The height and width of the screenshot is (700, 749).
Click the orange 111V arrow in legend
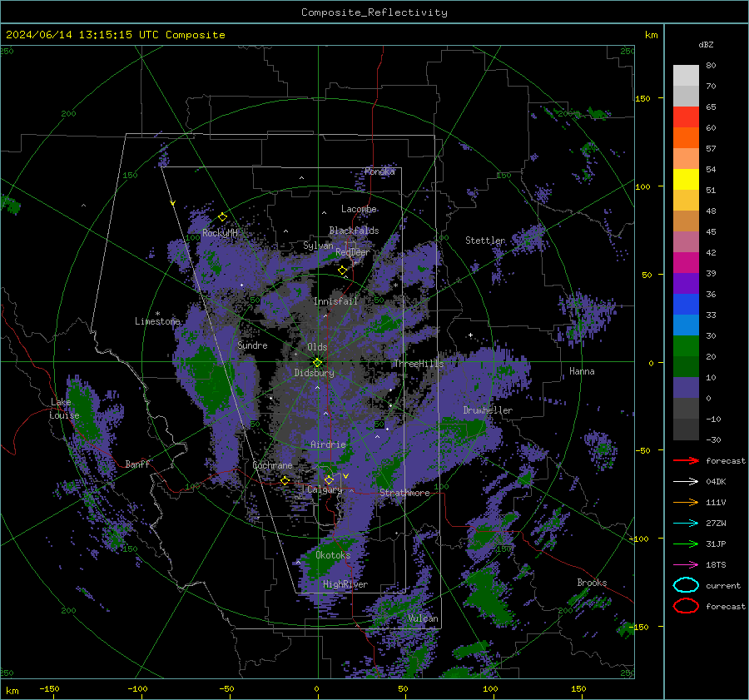(686, 502)
